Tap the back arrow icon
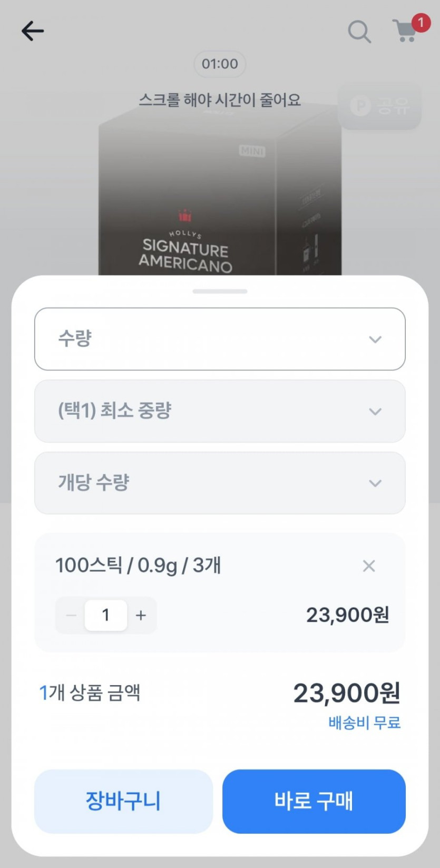The width and height of the screenshot is (440, 868). click(32, 32)
